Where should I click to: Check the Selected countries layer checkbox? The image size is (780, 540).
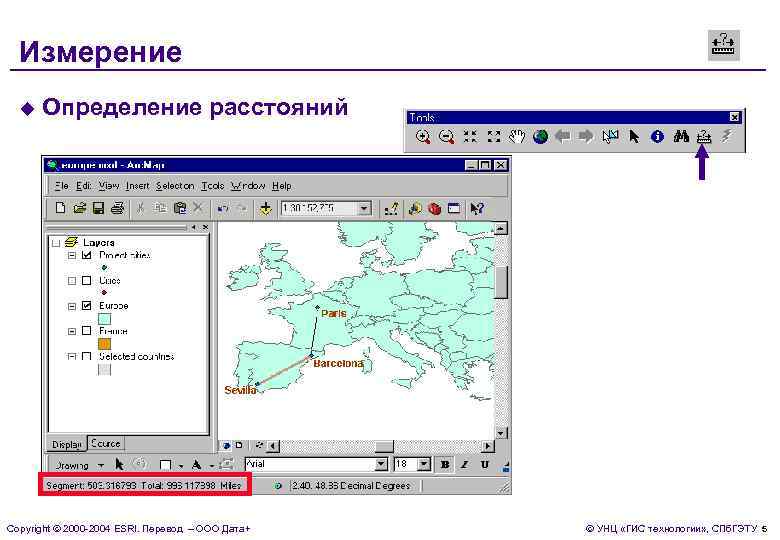point(87,356)
